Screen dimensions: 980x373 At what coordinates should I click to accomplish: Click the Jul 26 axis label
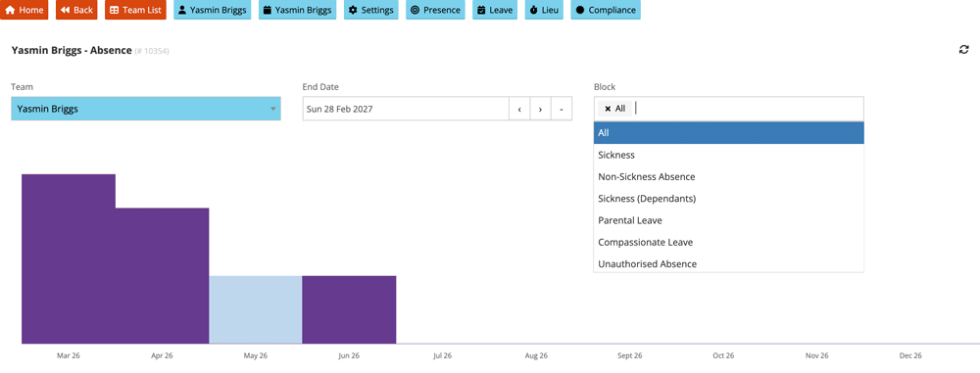coord(443,355)
